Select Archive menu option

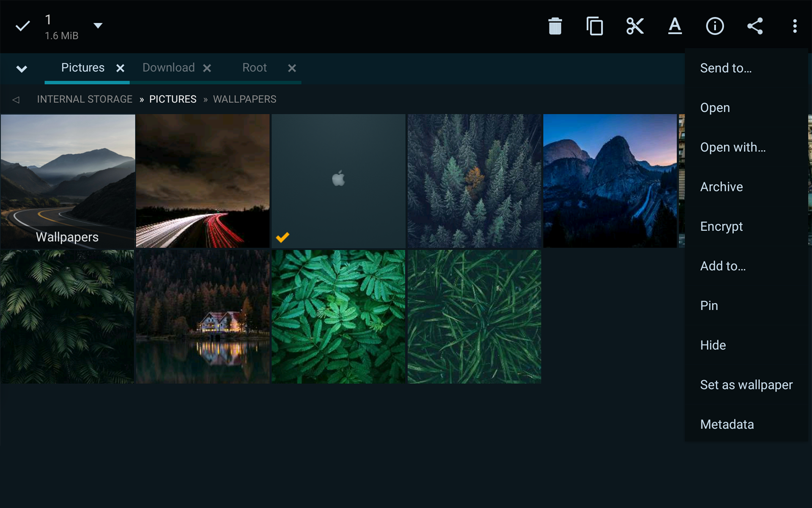click(746, 187)
